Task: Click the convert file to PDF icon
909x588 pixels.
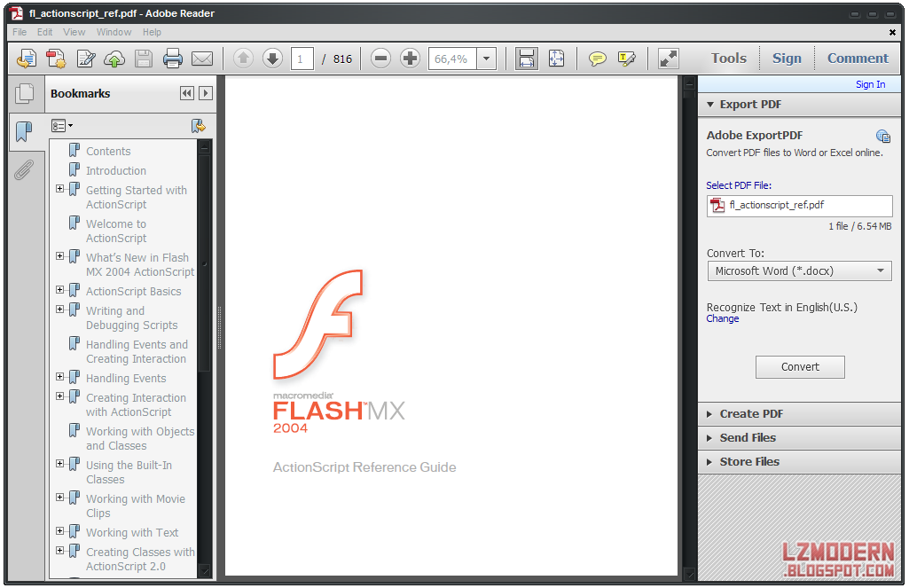Action: click(x=56, y=59)
